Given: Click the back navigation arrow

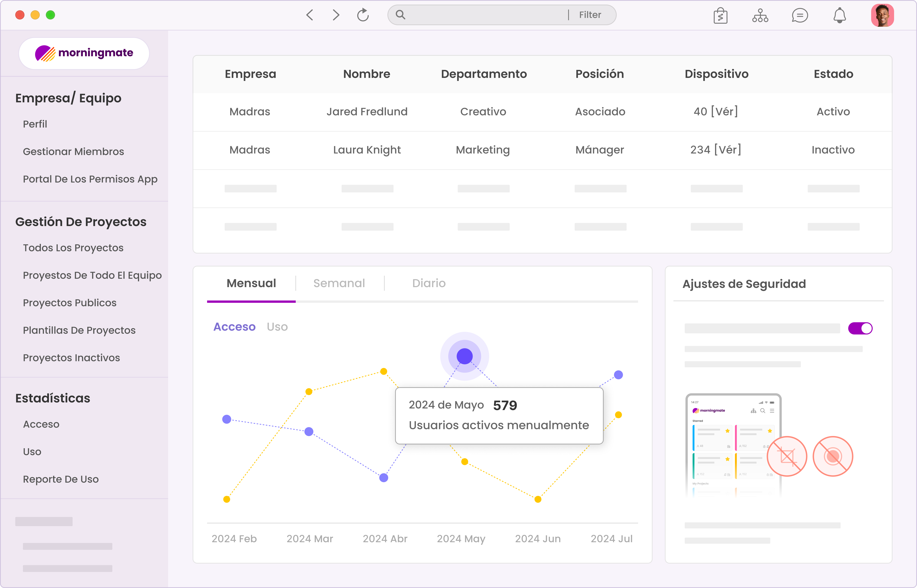Looking at the screenshot, I should coord(310,15).
